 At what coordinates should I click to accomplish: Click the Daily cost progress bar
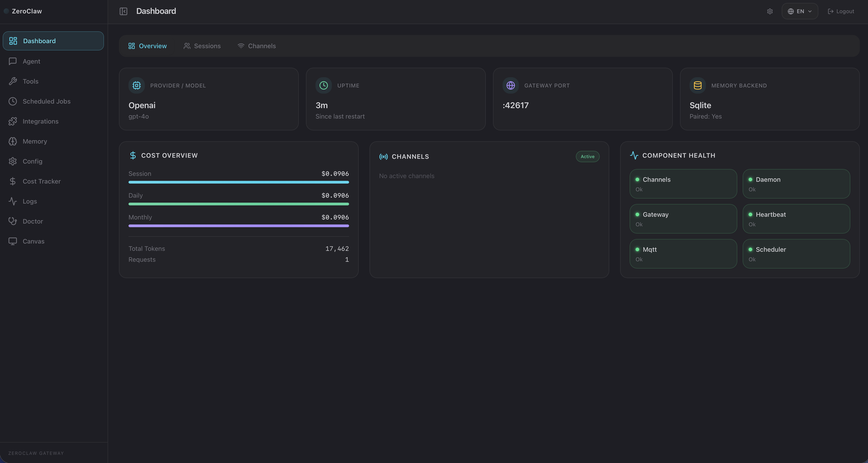(x=239, y=204)
